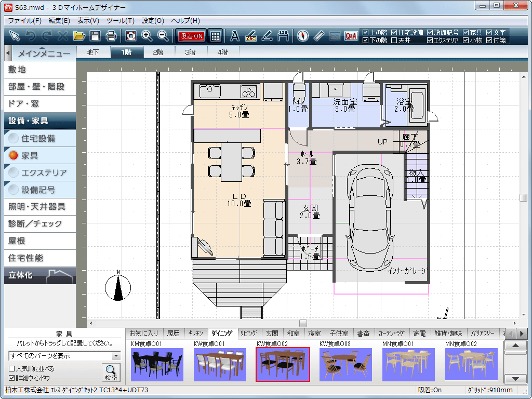Open the ヘルプ(H) menu
532x399 pixels.
click(x=185, y=21)
